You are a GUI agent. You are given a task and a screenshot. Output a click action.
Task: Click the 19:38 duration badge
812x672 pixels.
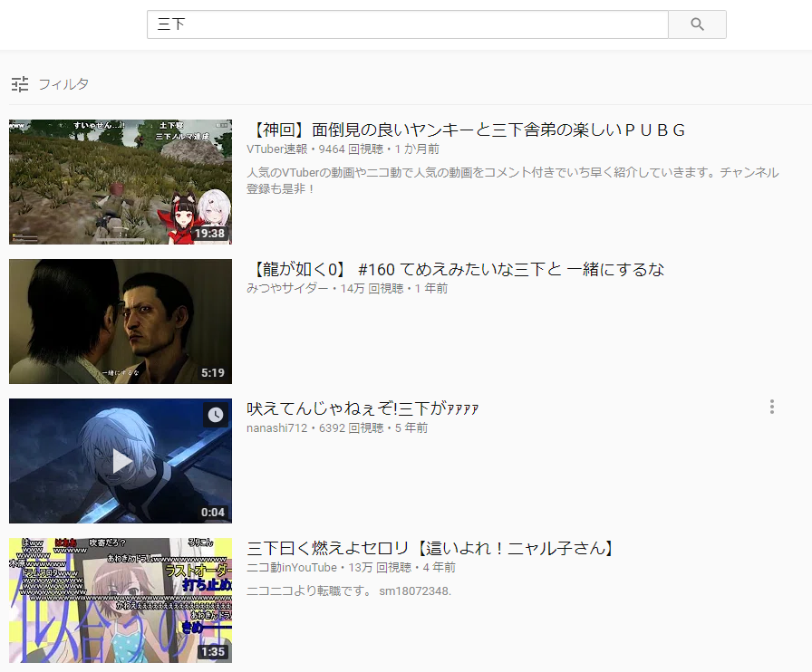click(x=209, y=234)
